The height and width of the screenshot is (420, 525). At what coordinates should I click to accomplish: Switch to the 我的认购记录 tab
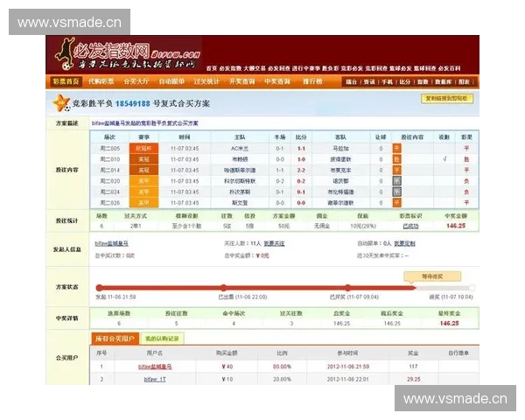[x=162, y=339]
